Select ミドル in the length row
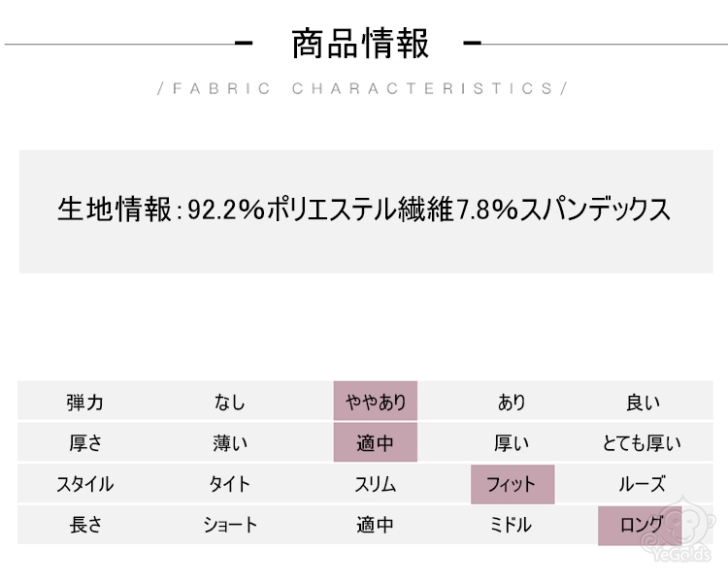The height and width of the screenshot is (581, 728). pyautogui.click(x=512, y=525)
